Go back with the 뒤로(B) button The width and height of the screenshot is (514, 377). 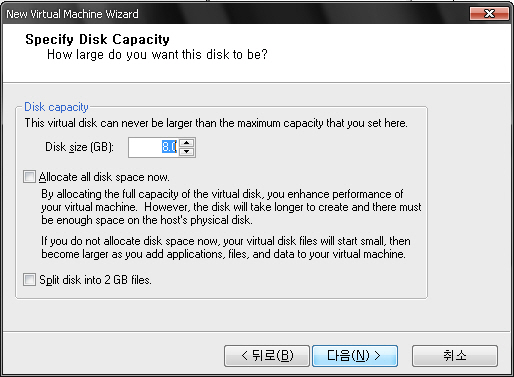(267, 356)
